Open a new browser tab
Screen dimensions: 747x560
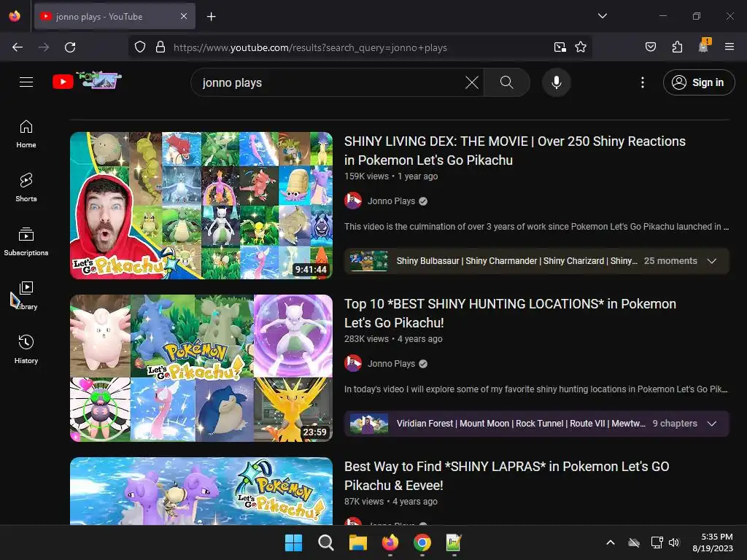tap(211, 17)
